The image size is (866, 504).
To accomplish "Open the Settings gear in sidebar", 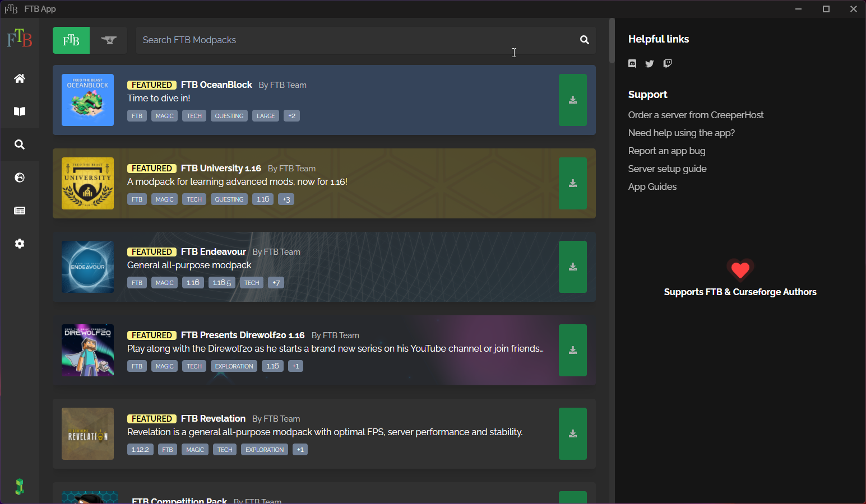I will tap(20, 244).
